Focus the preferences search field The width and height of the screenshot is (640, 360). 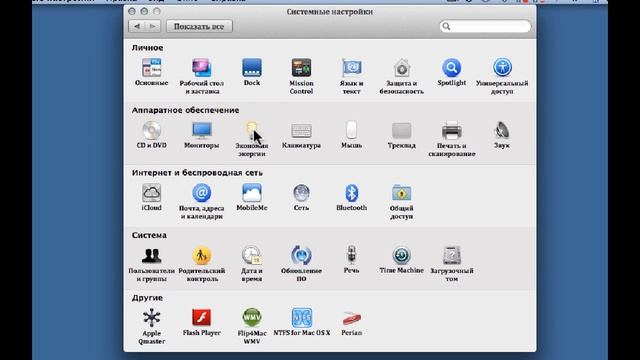tap(485, 27)
